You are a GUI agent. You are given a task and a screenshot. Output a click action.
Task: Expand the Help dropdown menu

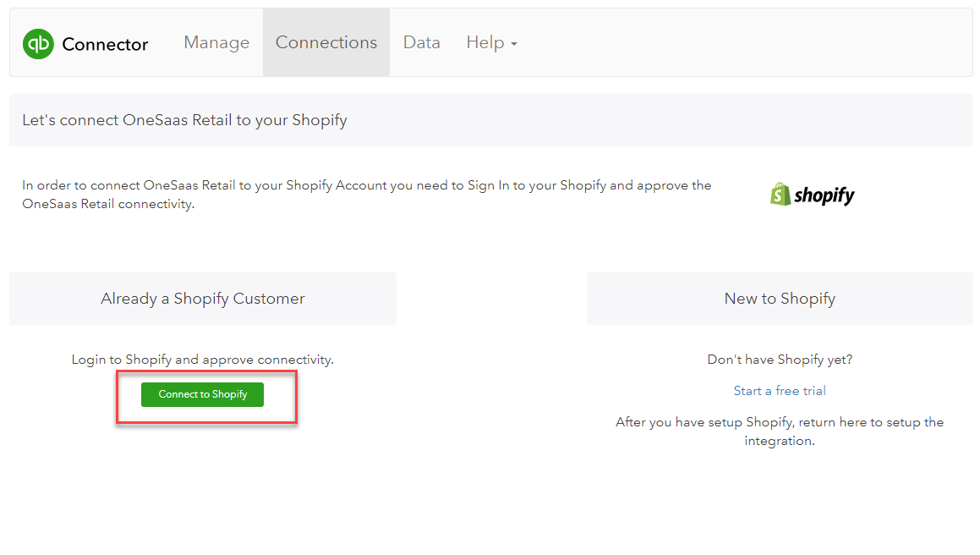click(x=492, y=42)
